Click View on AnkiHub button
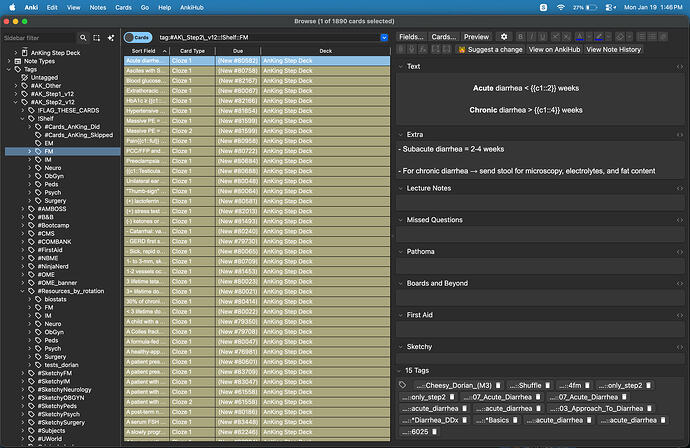690x448 pixels. pyautogui.click(x=554, y=49)
